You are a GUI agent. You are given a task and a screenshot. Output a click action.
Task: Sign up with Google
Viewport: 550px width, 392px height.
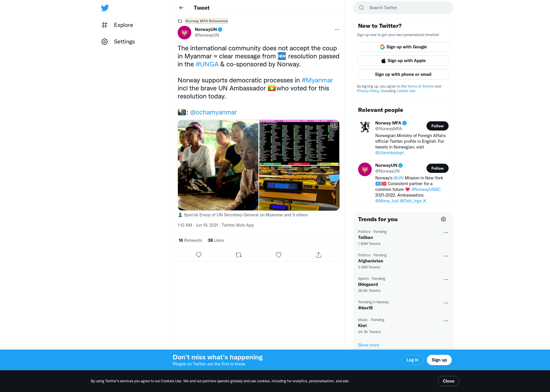[x=403, y=47]
